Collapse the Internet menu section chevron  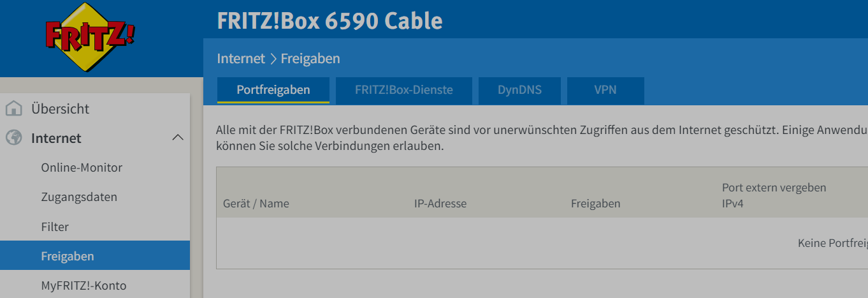[x=178, y=138]
